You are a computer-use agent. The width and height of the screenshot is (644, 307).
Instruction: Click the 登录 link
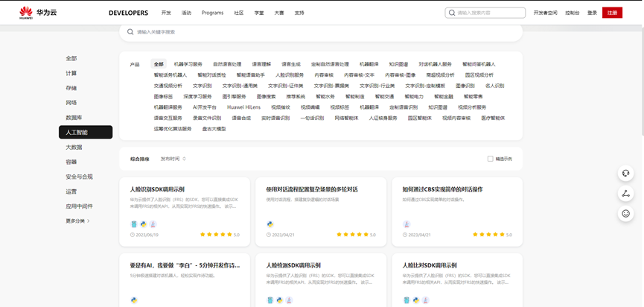pos(592,13)
